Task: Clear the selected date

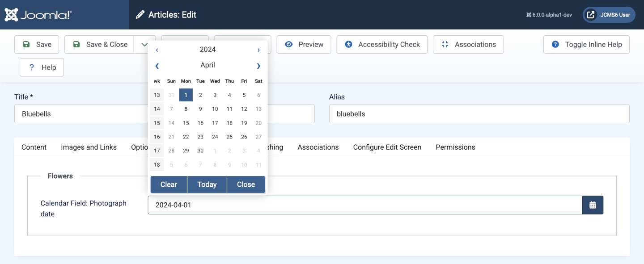Action: (x=169, y=184)
